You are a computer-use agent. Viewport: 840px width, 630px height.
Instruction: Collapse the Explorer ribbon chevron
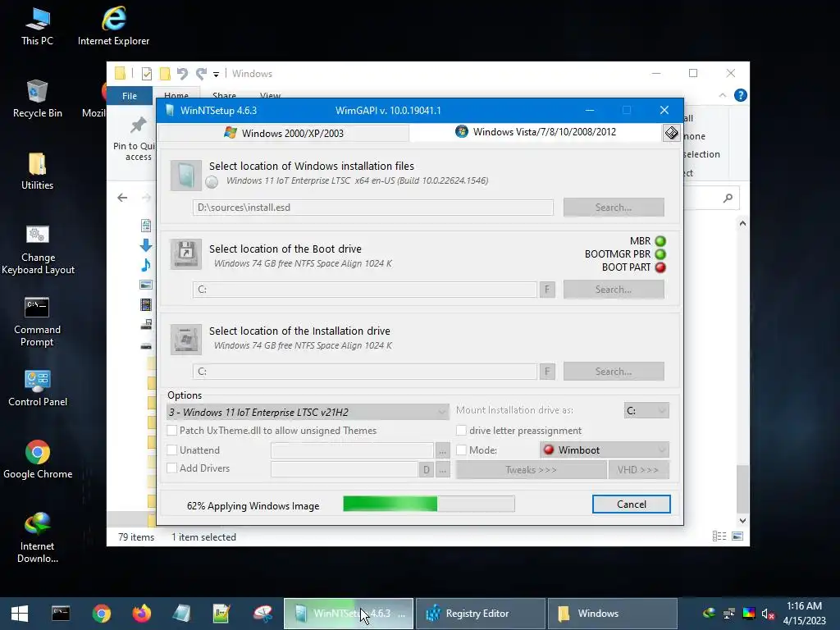point(722,95)
